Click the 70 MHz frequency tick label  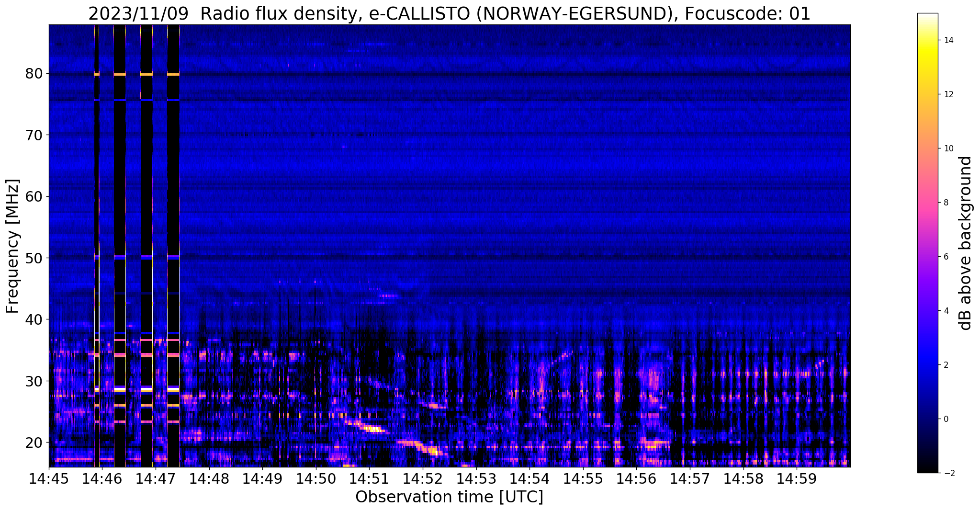coord(34,135)
